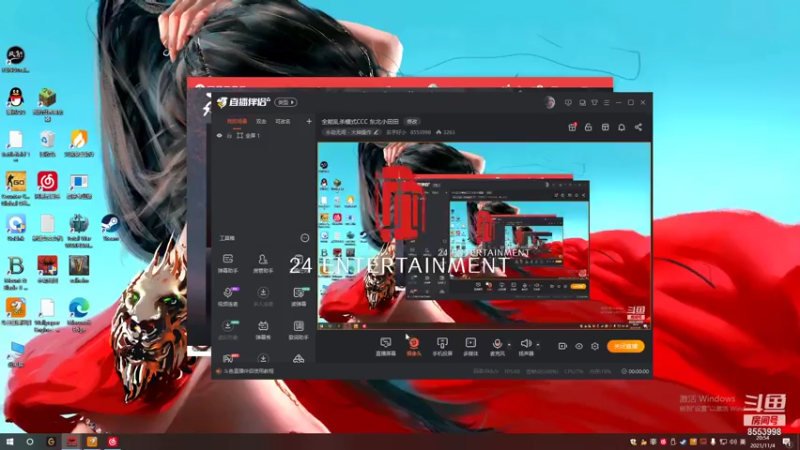The width and height of the screenshot is (800, 450).
Task: Open Counter-Strike GO desktop shortcut
Action: (16, 189)
